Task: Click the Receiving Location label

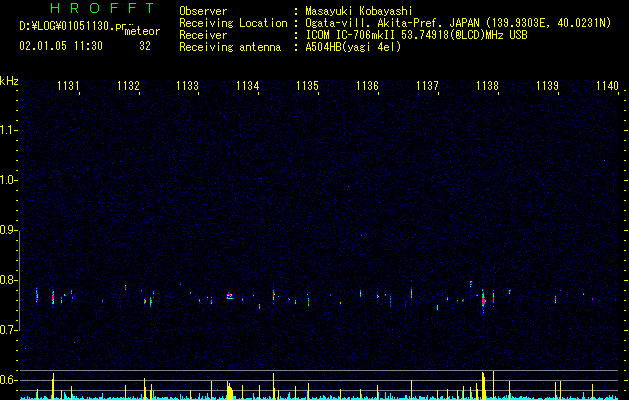Action: (x=233, y=23)
